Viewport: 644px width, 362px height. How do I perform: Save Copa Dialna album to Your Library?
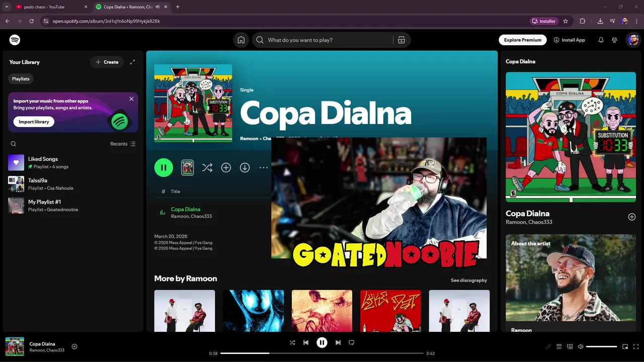226,167
